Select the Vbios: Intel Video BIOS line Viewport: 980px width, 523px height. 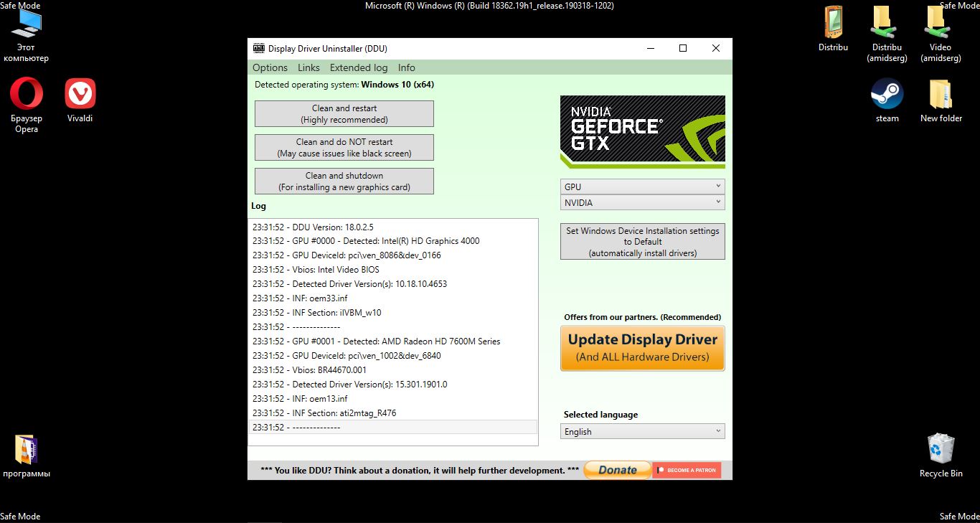pyautogui.click(x=393, y=270)
